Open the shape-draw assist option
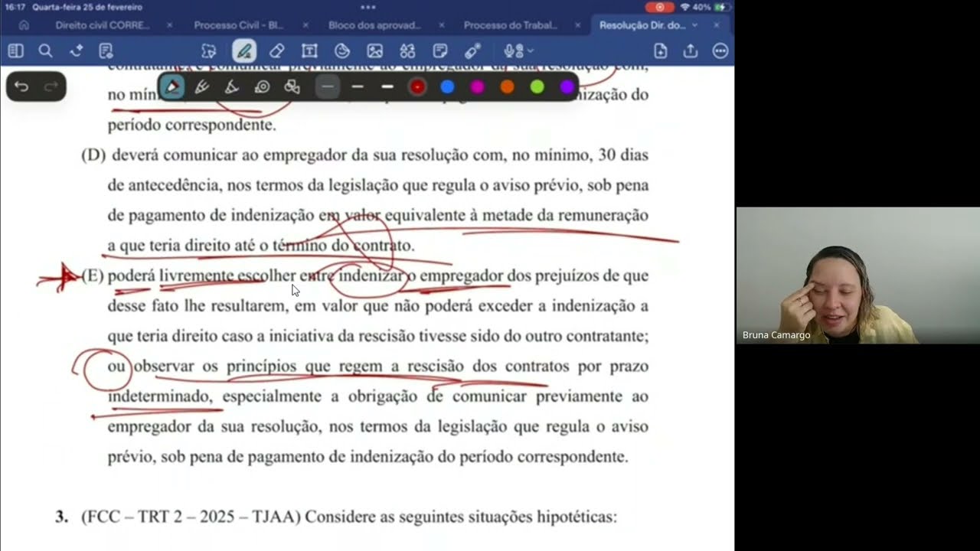This screenshot has height=551, width=980. tap(292, 86)
